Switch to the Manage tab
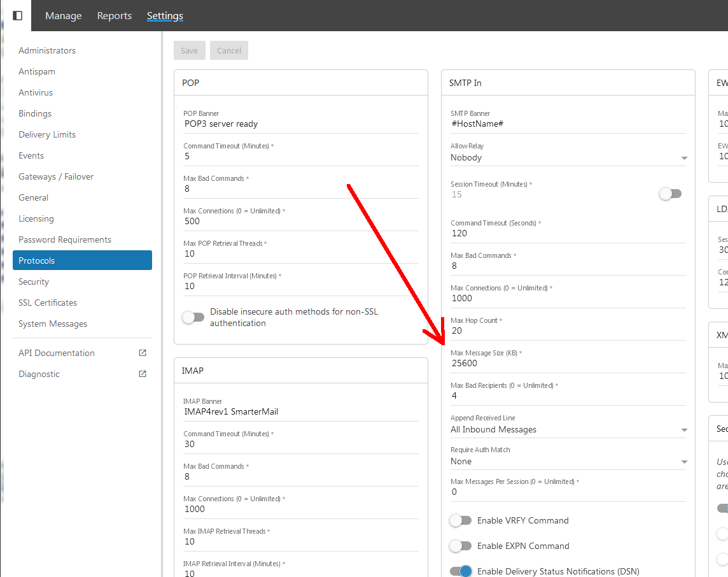 [63, 16]
